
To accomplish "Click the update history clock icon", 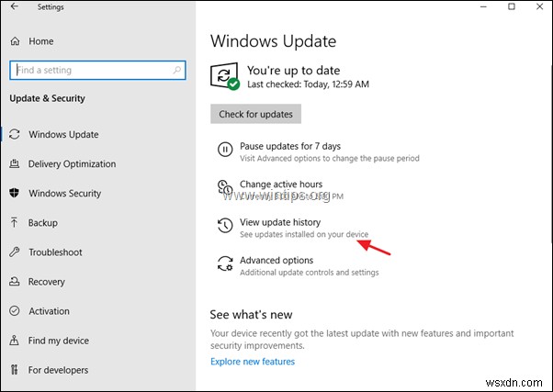I will pos(224,227).
